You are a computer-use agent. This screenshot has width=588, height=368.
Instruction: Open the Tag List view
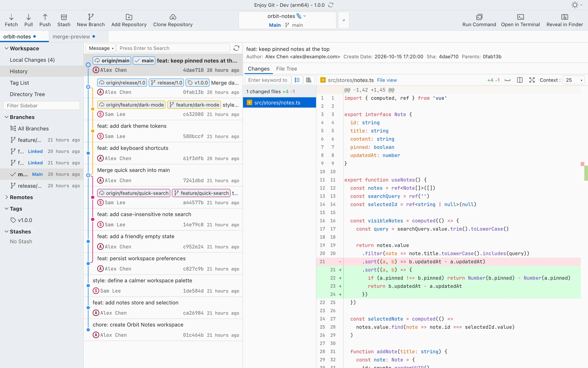42,83
